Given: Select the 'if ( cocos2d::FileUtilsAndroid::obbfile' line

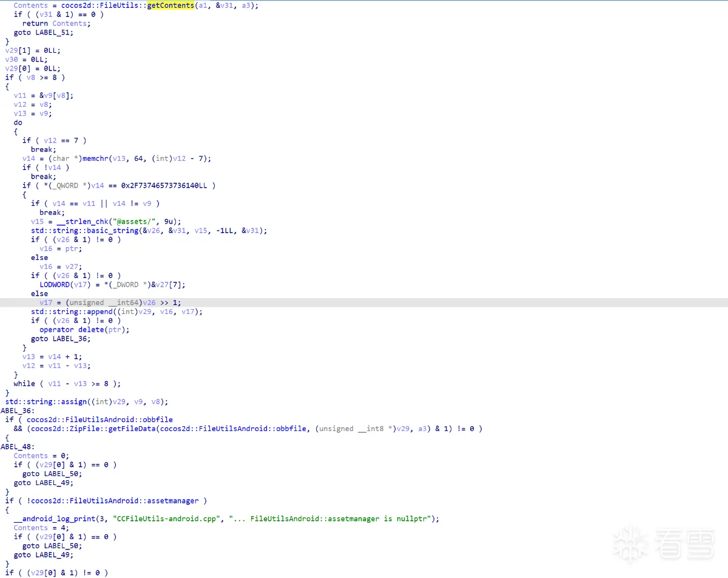Looking at the screenshot, I should [89, 420].
